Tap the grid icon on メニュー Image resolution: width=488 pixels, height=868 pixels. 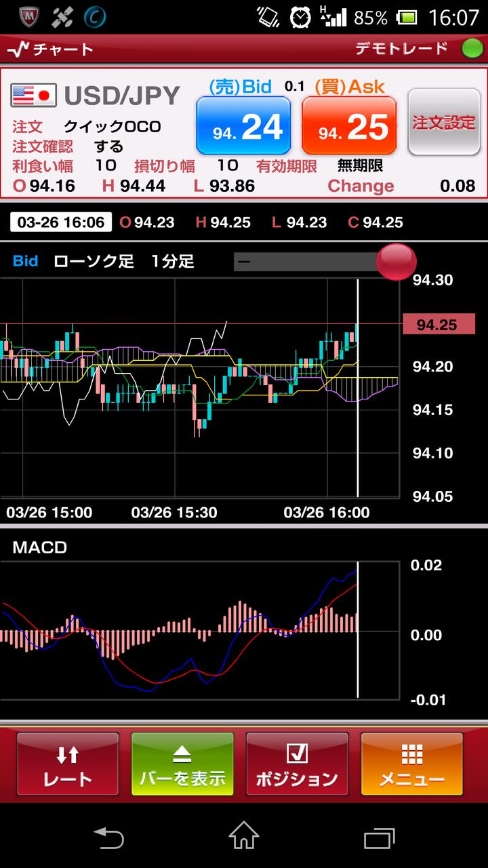(412, 754)
